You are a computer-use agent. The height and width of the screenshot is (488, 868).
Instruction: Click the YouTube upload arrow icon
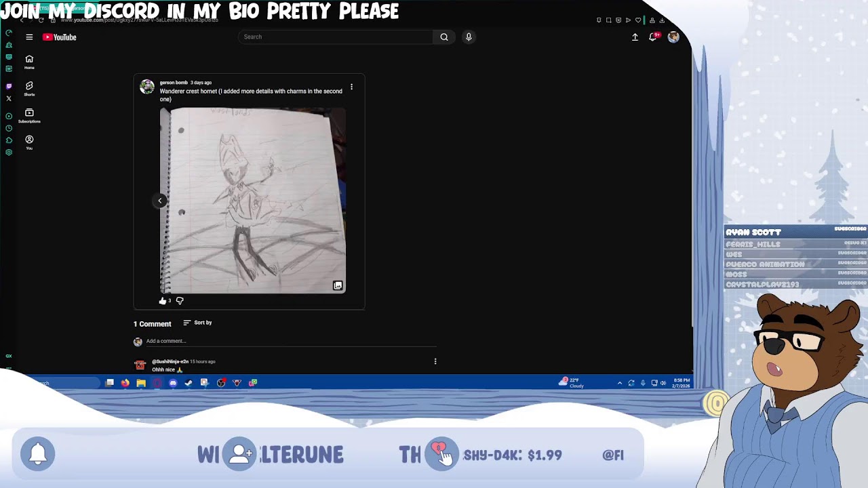coord(635,37)
